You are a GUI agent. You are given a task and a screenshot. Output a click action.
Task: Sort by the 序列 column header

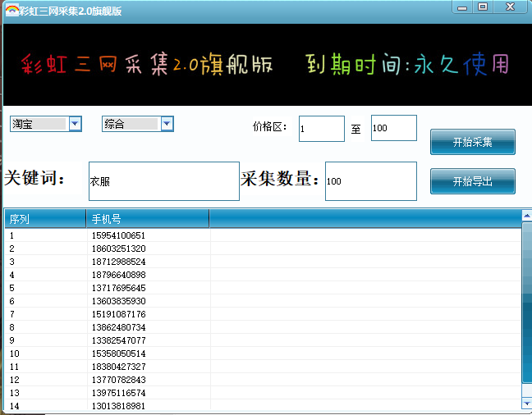point(44,219)
